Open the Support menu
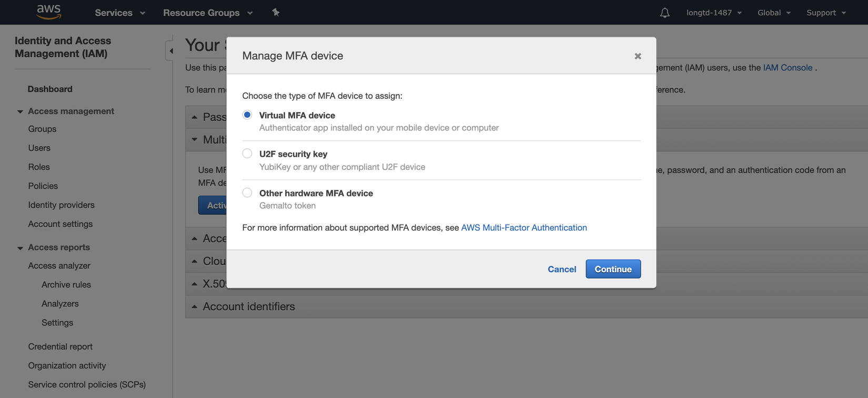 pos(826,13)
